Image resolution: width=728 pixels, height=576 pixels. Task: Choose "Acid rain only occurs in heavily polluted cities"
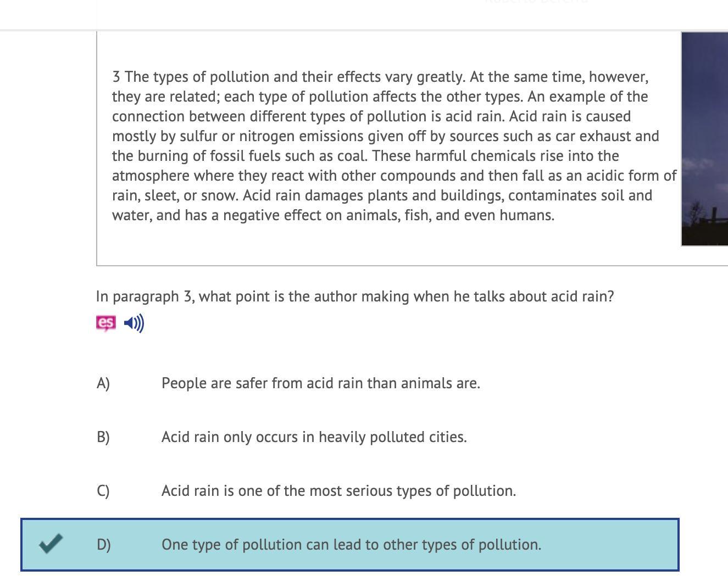pyautogui.click(x=314, y=437)
